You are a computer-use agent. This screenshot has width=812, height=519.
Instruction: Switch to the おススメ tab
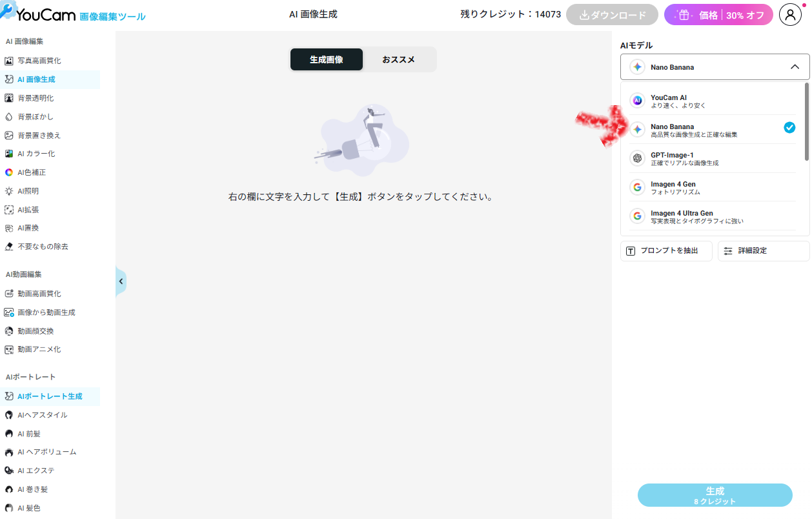(x=398, y=59)
